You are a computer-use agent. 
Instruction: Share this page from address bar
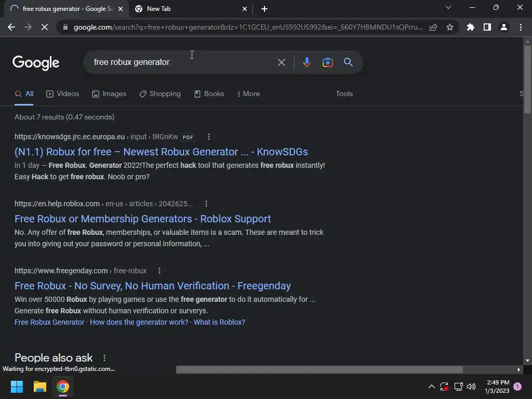[433, 27]
